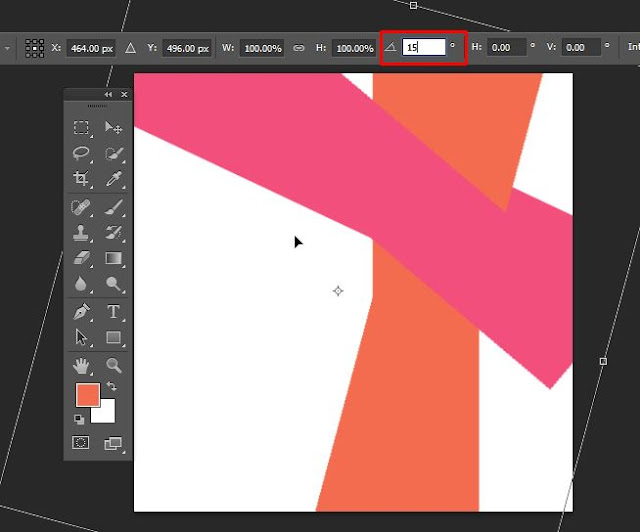Click the H vertical scale field
This screenshot has width=640, height=532.
pyautogui.click(x=354, y=48)
